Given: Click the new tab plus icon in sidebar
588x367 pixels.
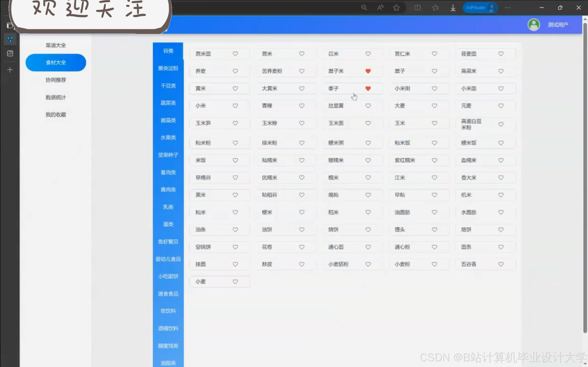Looking at the screenshot, I should [x=10, y=70].
